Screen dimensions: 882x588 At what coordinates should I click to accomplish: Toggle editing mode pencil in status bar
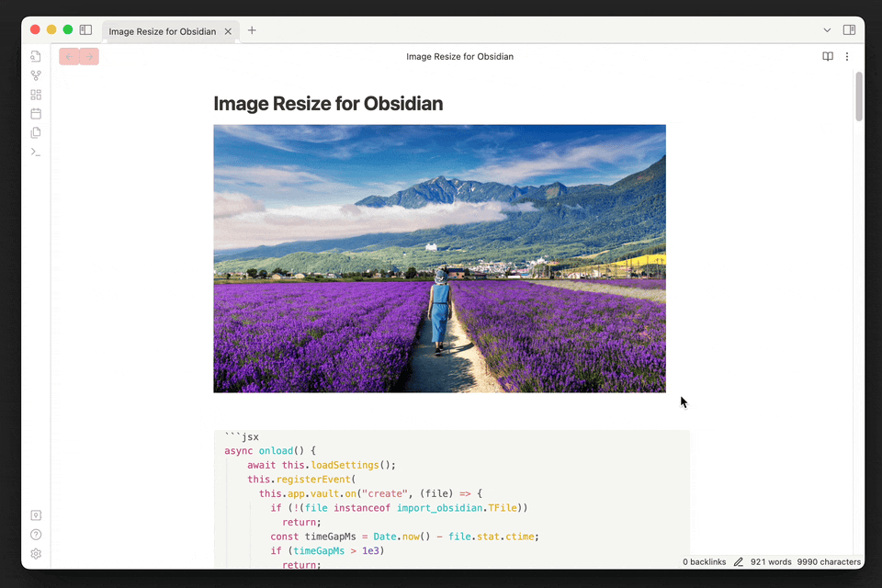pos(739,561)
